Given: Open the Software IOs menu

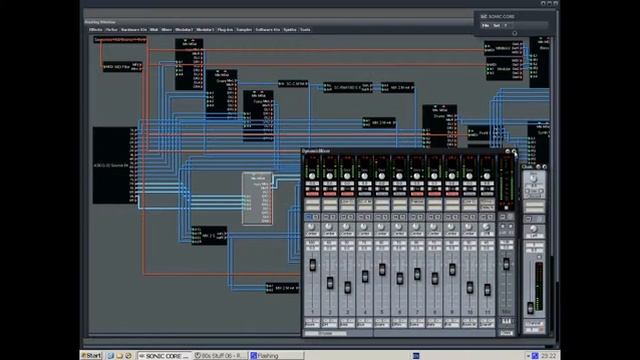Looking at the screenshot, I should coord(268,30).
